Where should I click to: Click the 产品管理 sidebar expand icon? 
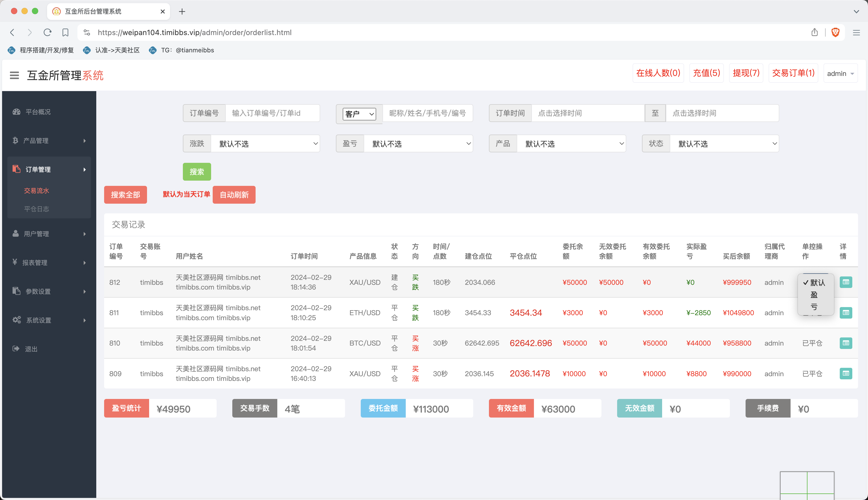(85, 140)
